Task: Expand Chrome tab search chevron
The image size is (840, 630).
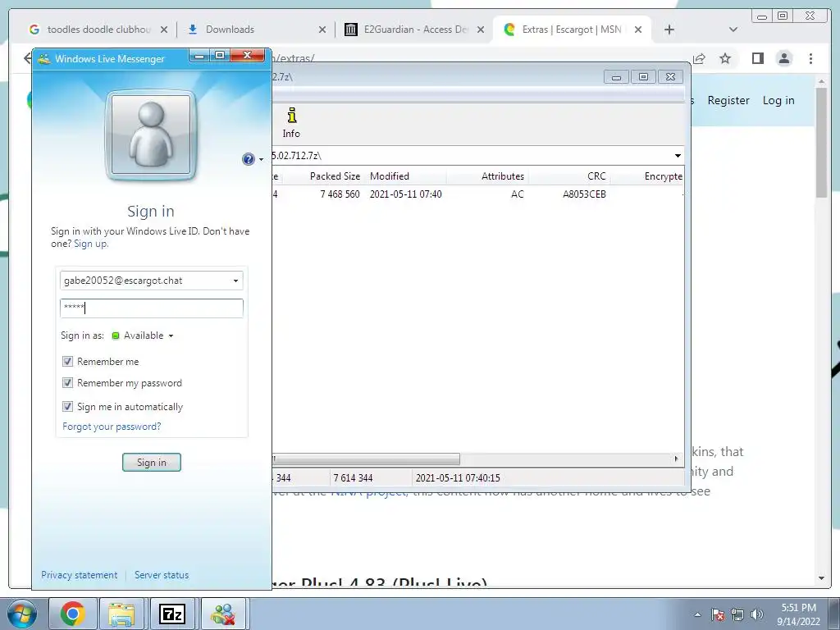Action: (733, 30)
